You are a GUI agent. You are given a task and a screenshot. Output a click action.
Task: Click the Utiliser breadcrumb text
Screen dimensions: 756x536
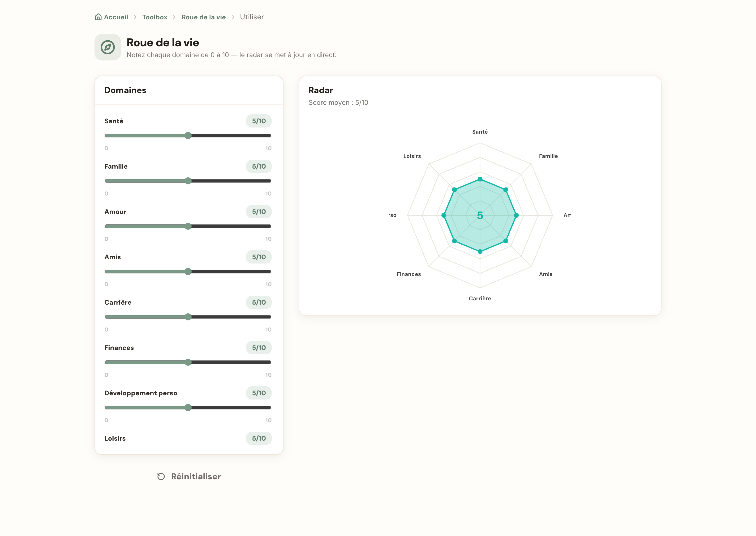click(252, 17)
